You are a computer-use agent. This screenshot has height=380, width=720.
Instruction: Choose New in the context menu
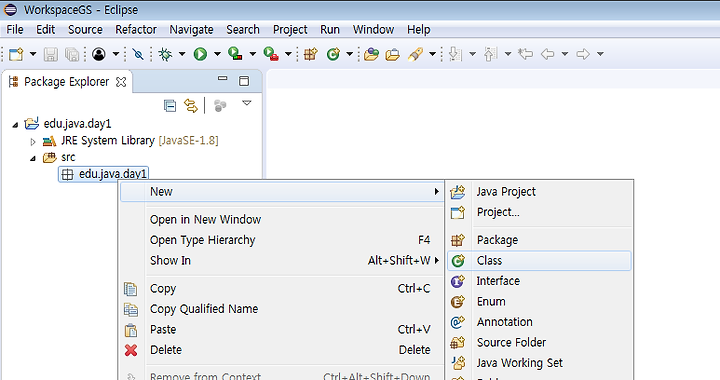click(282, 191)
